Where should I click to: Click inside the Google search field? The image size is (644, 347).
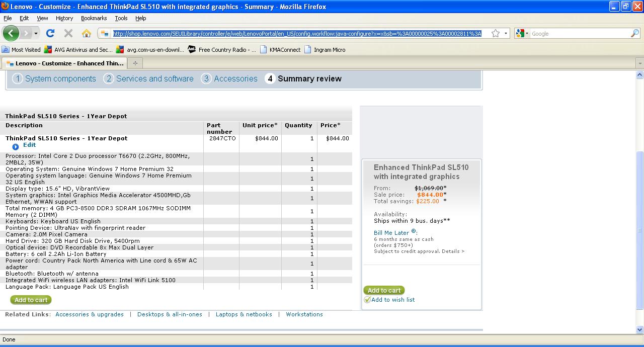(580, 34)
